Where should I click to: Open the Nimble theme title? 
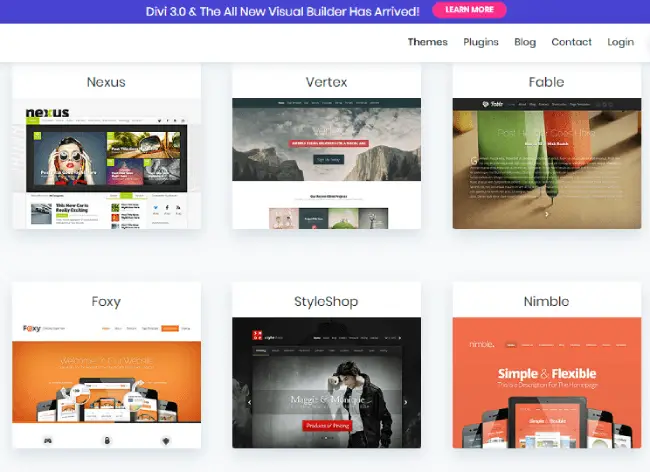pyautogui.click(x=546, y=301)
